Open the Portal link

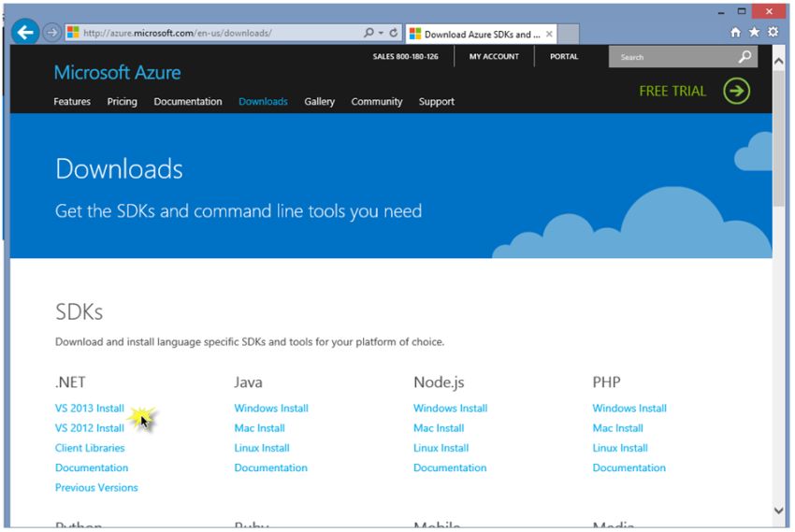564,56
